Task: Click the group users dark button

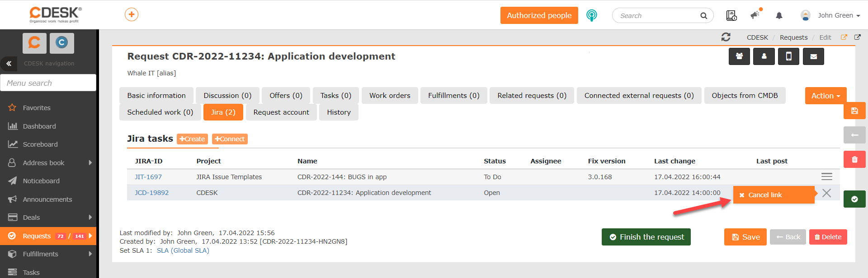Action: [739, 56]
